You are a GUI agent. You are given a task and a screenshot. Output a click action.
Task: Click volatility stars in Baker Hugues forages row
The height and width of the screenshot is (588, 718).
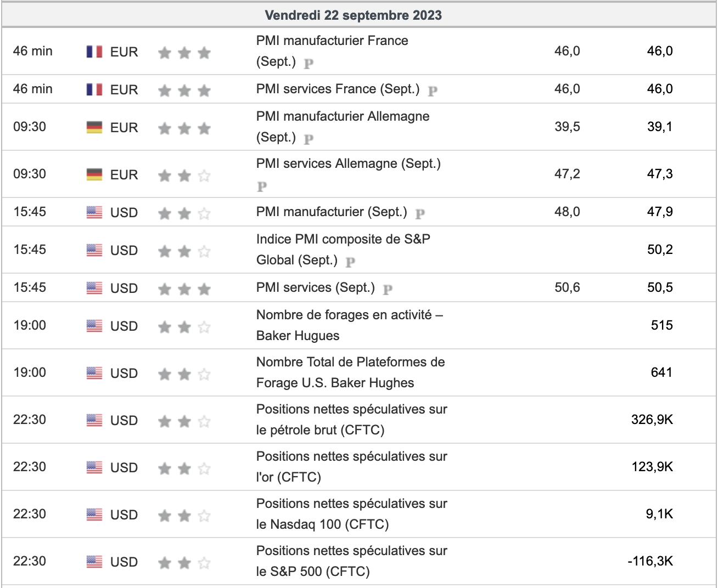(x=184, y=327)
